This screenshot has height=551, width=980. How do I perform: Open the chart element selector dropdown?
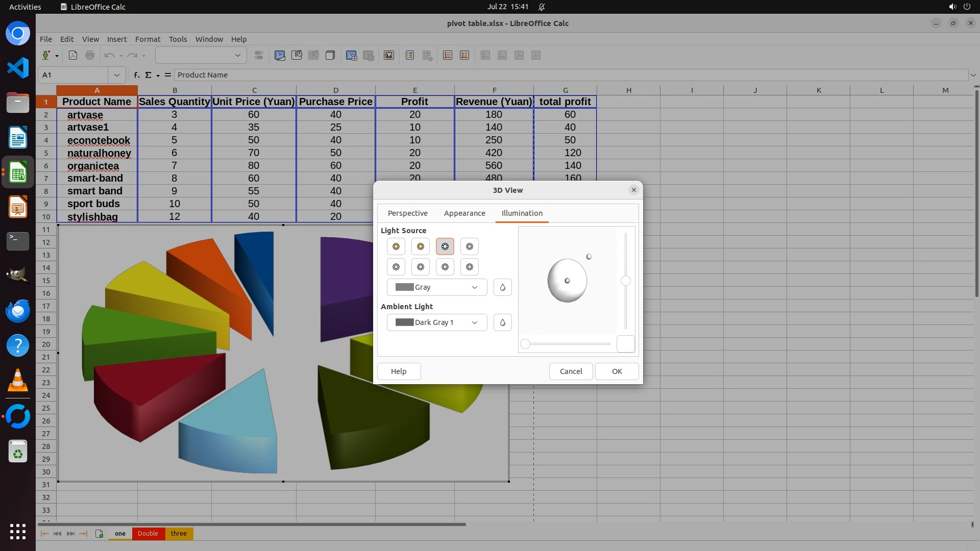tap(237, 55)
